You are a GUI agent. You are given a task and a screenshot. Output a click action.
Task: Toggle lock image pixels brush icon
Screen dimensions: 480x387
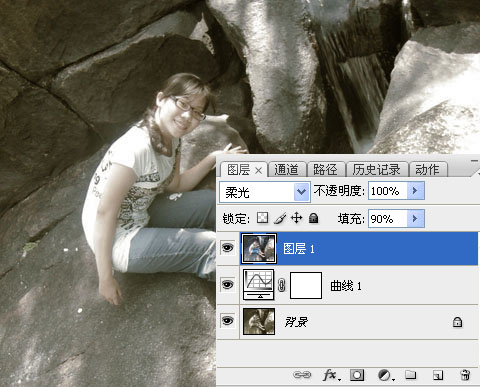point(280,218)
